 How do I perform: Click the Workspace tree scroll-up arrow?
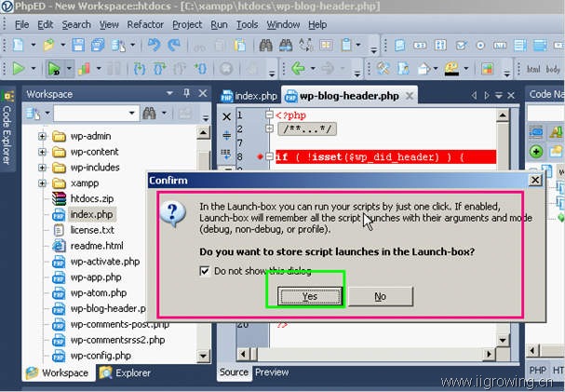coord(203,133)
